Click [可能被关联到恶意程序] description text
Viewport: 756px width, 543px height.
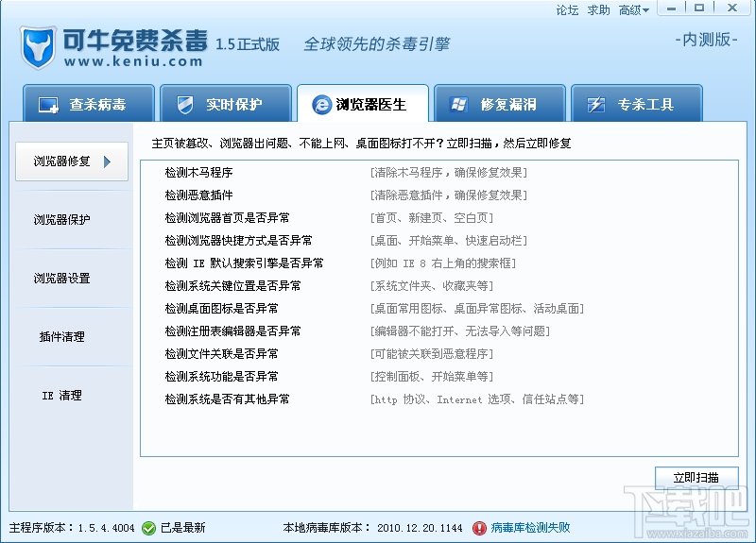click(x=432, y=353)
